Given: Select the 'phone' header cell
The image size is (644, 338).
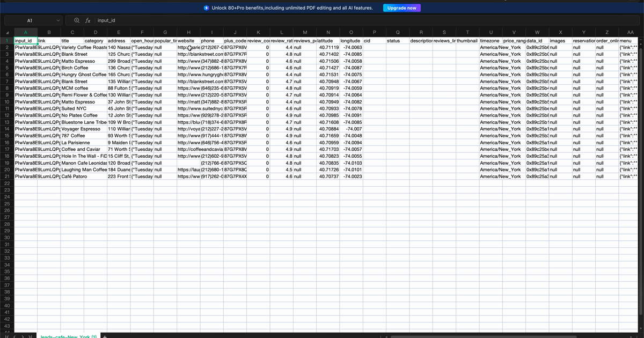Looking at the screenshot, I should (212, 41).
